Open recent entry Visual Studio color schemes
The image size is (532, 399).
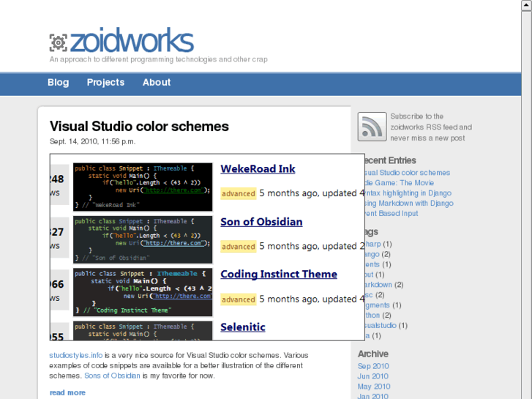(x=408, y=173)
